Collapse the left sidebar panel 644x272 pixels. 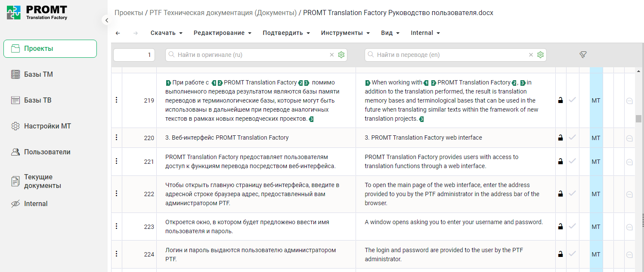click(x=106, y=20)
